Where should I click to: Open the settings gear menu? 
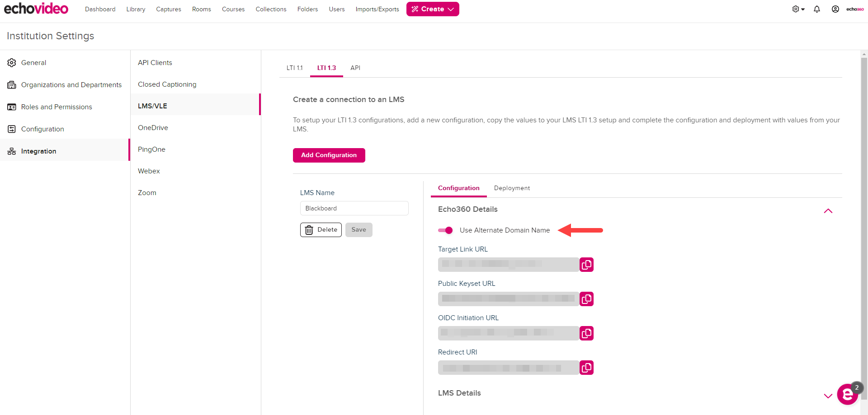click(x=798, y=9)
